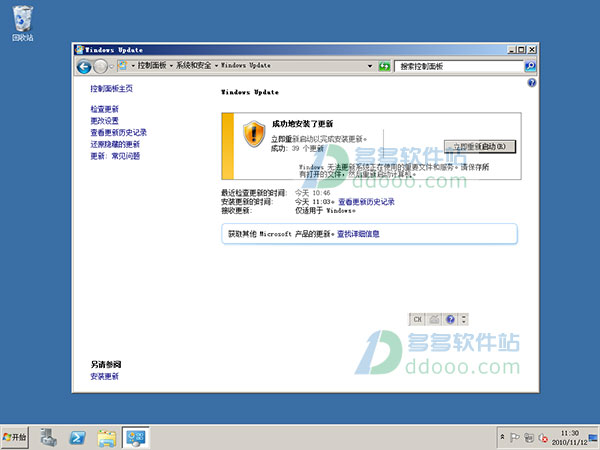This screenshot has width=600, height=450.
Task: Select Windows Update breadcrumb in address bar
Action: click(x=246, y=66)
